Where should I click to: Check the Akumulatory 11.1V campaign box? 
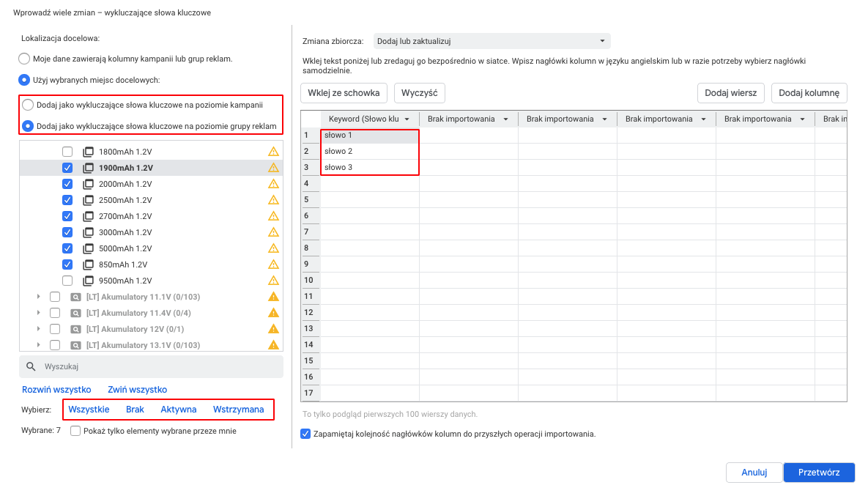55,297
